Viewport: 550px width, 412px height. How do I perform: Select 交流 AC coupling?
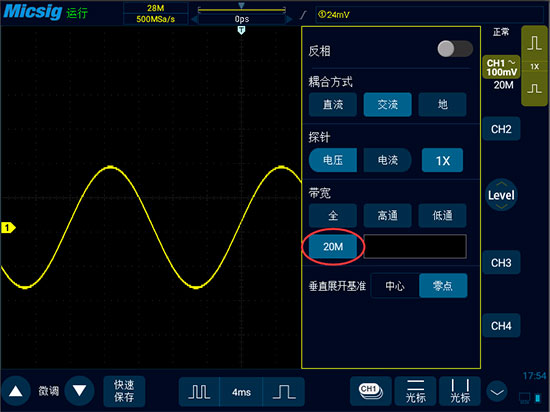point(388,104)
